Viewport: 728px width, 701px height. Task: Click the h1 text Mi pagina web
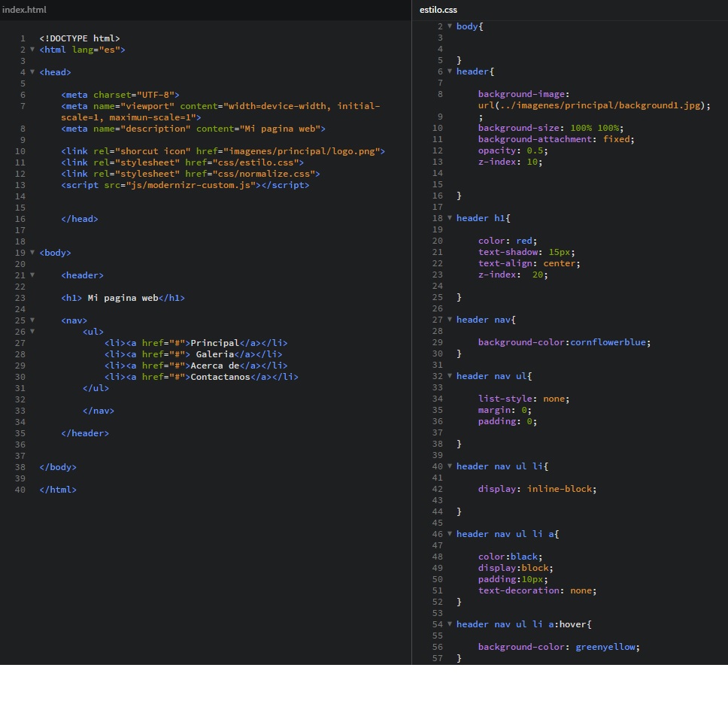123,298
